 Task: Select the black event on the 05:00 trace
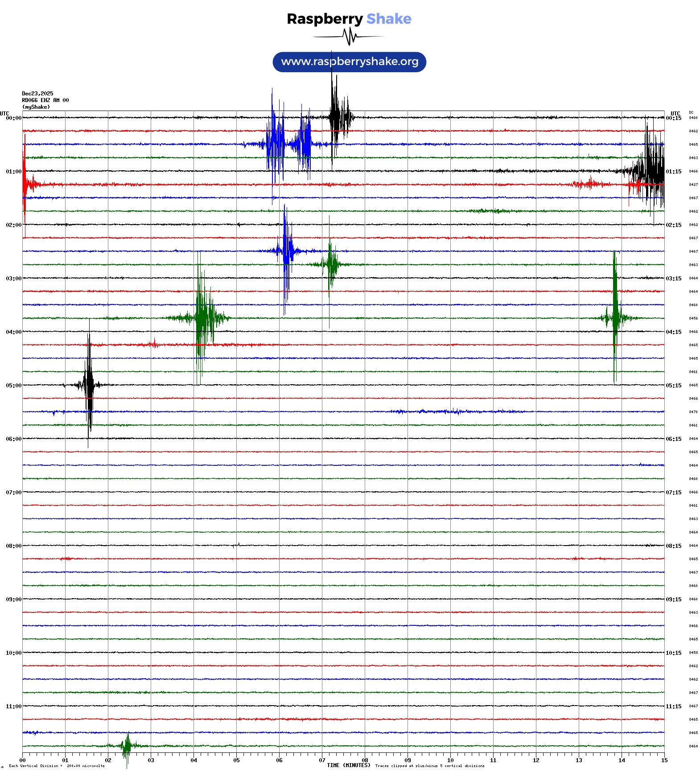pos(89,385)
